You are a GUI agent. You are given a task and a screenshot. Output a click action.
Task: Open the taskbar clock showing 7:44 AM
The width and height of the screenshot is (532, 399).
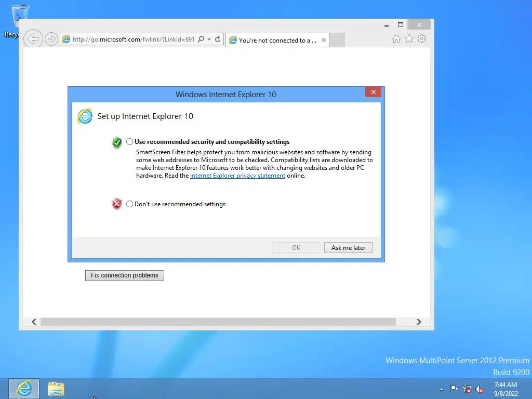[x=506, y=389]
